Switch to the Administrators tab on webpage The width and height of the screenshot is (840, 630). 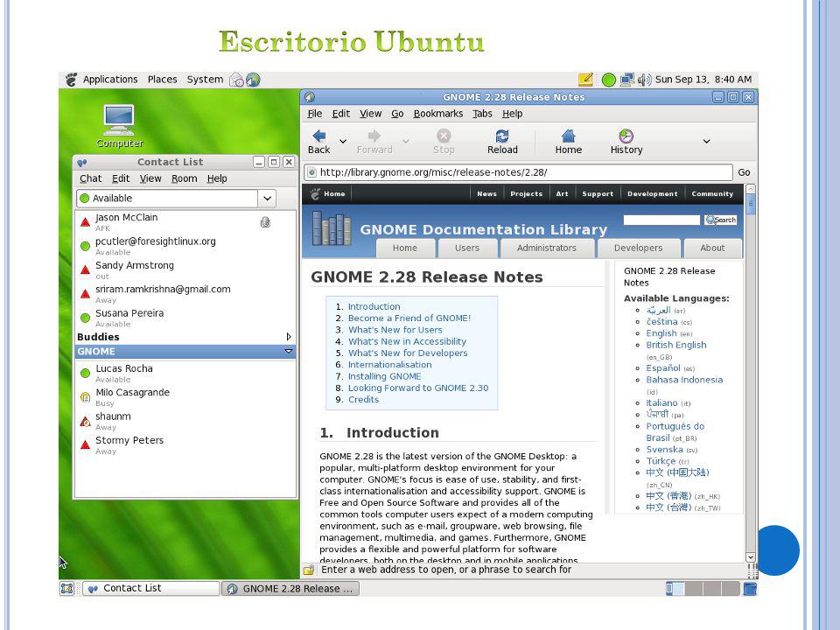[546, 248]
